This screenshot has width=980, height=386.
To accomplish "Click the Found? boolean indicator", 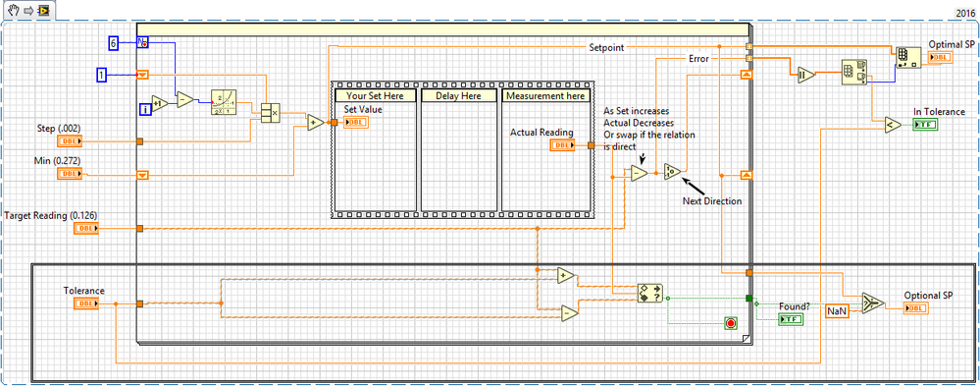I will pyautogui.click(x=790, y=319).
